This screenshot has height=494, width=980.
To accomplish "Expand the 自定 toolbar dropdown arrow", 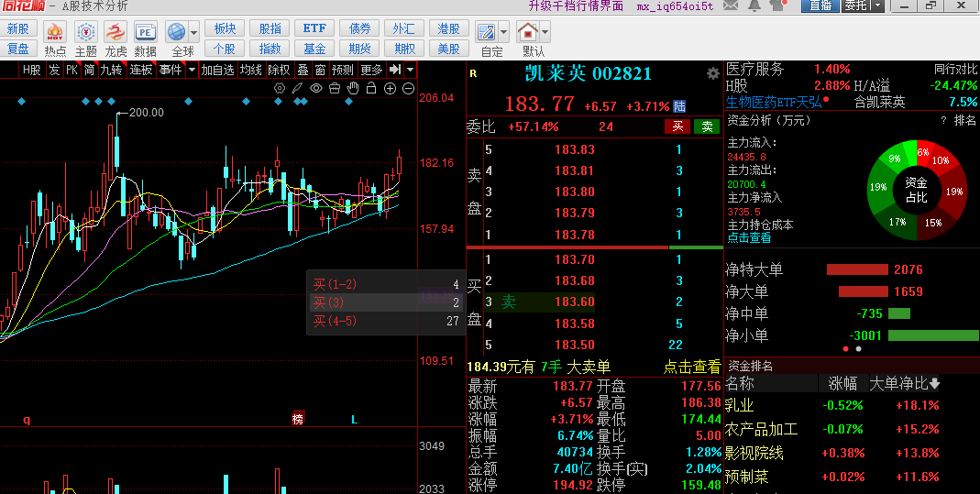I will [x=503, y=31].
